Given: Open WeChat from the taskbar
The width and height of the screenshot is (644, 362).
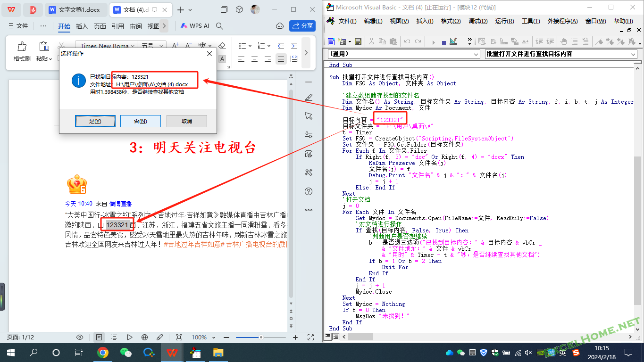Looking at the screenshot, I should click(125, 352).
